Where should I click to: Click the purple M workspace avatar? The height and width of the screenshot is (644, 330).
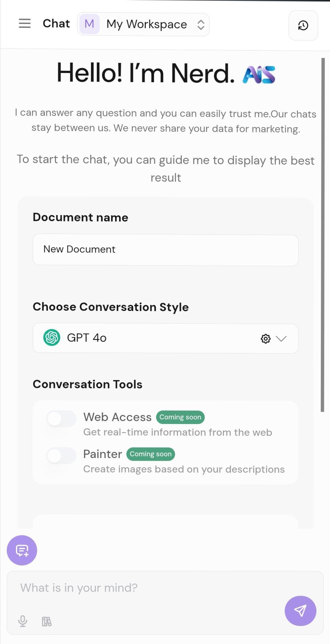point(89,24)
